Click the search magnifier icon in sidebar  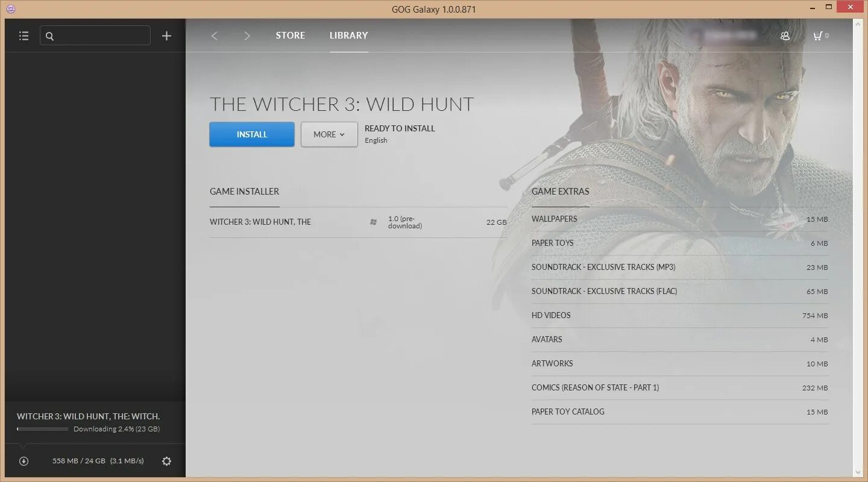[49, 36]
